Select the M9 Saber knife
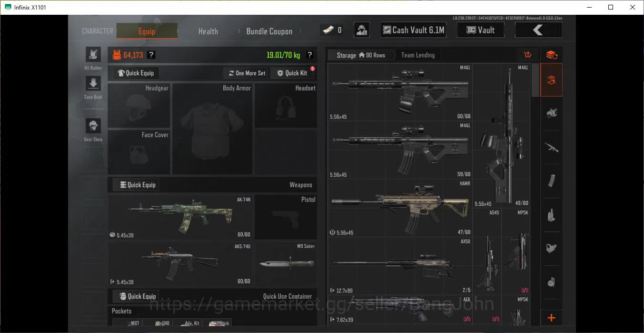644x333 pixels. click(286, 263)
